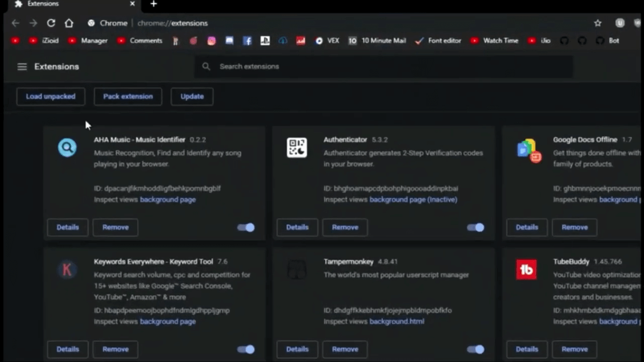
Task: Inspect Tampermonkey background.html link
Action: 397,321
